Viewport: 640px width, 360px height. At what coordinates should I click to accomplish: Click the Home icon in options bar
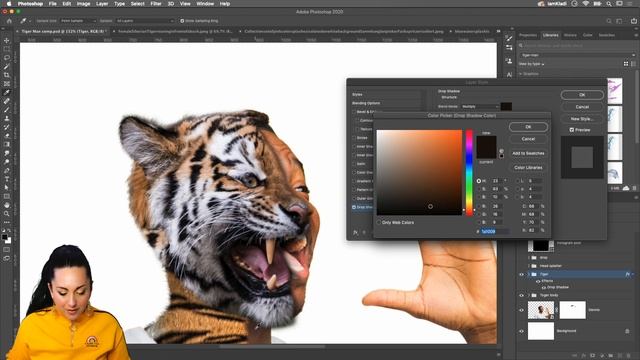(x=9, y=21)
